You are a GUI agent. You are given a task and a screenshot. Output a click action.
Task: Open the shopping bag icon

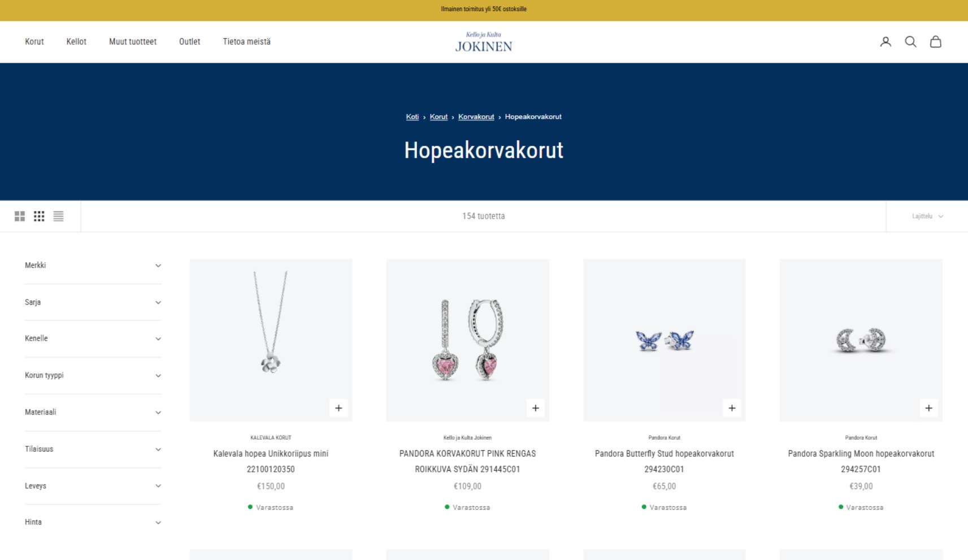(x=935, y=42)
